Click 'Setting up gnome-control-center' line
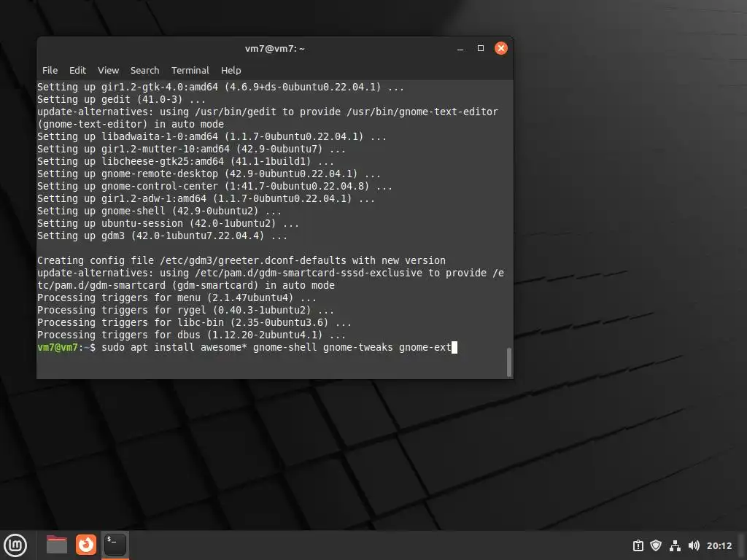Screen dimensions: 747x560 215,186
